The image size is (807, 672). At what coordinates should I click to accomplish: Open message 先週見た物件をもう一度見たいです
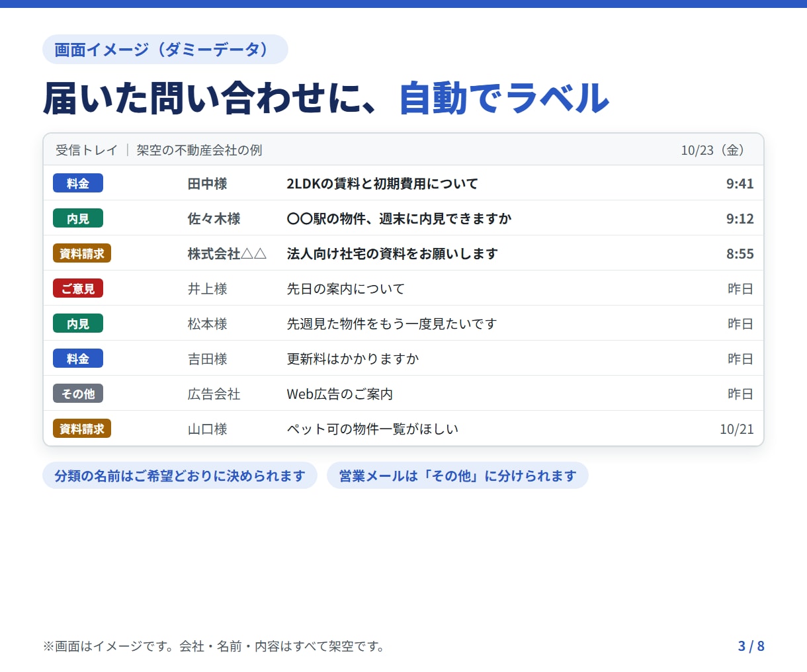coord(392,324)
